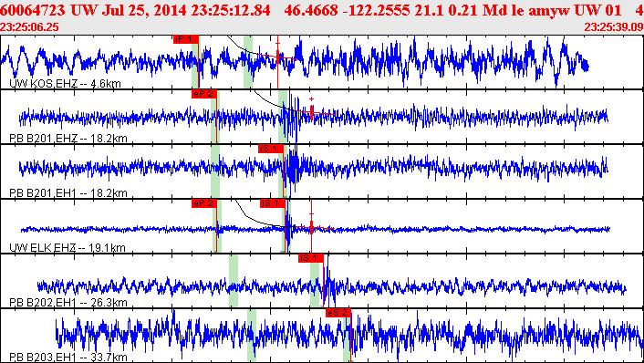Click the start time 23:25:06.25 label
The image size is (644, 363).
(29, 27)
